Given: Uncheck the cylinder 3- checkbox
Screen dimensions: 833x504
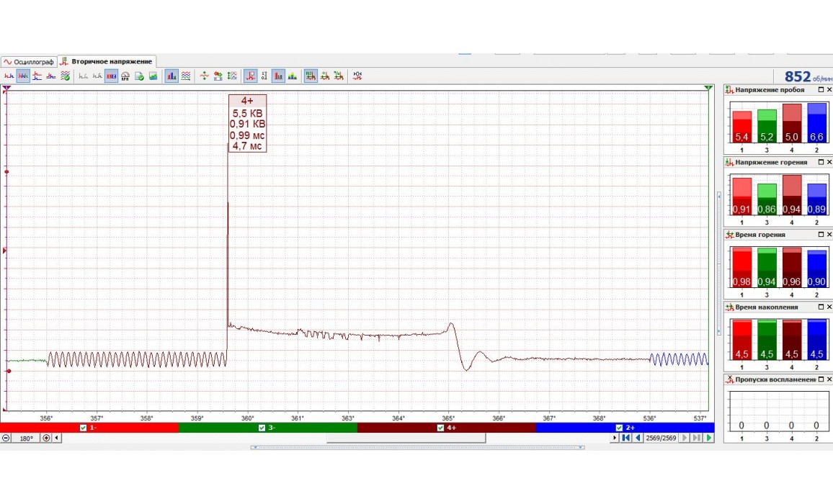Looking at the screenshot, I should [x=262, y=428].
